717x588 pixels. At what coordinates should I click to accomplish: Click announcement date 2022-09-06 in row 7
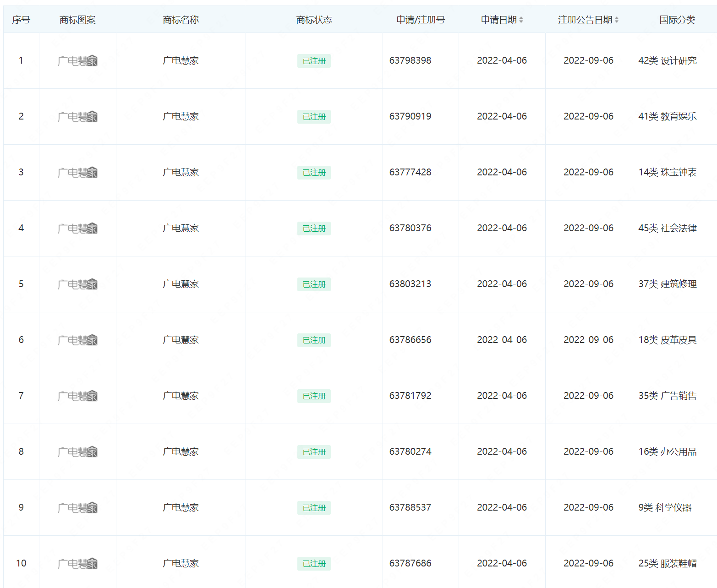(588, 396)
